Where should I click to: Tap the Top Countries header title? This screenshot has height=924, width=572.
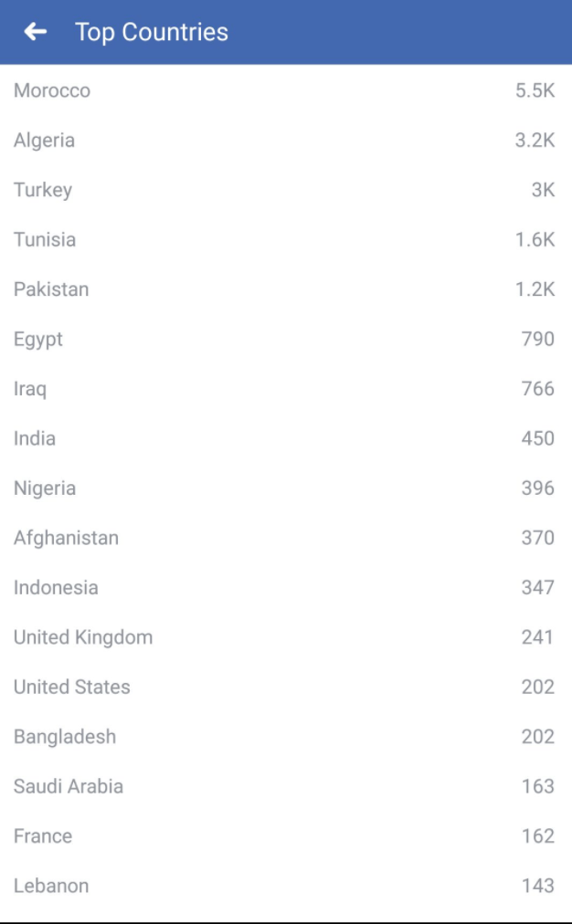[152, 32]
